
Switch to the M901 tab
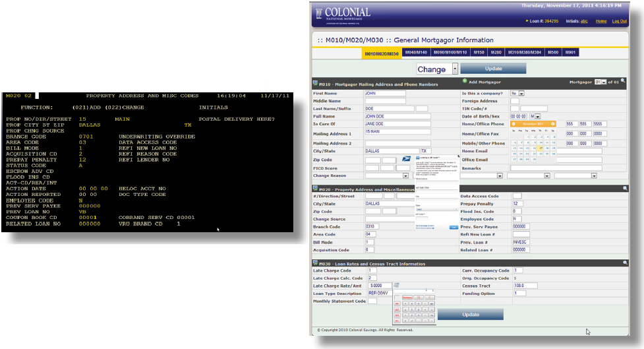(x=570, y=52)
